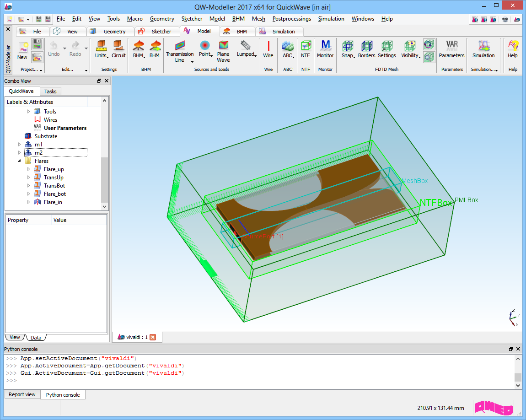
Task: Close the vivaldi : 1 document tab
Action: coord(153,337)
